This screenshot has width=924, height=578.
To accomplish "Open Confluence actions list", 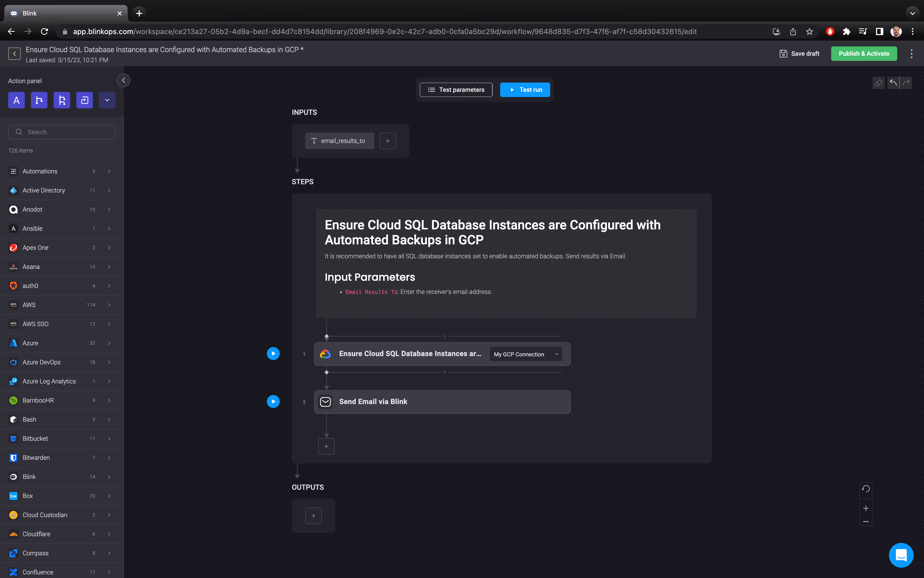I will pyautogui.click(x=60, y=571).
